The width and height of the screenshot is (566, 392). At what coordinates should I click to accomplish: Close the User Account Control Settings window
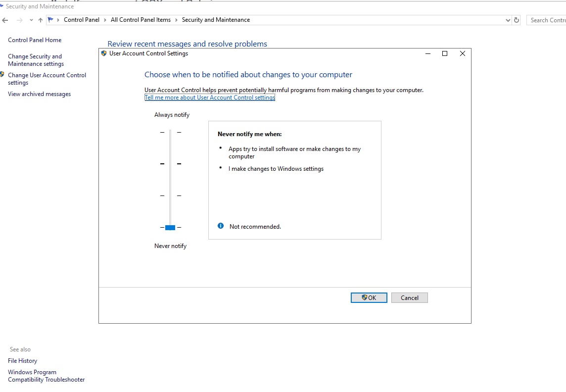(463, 53)
